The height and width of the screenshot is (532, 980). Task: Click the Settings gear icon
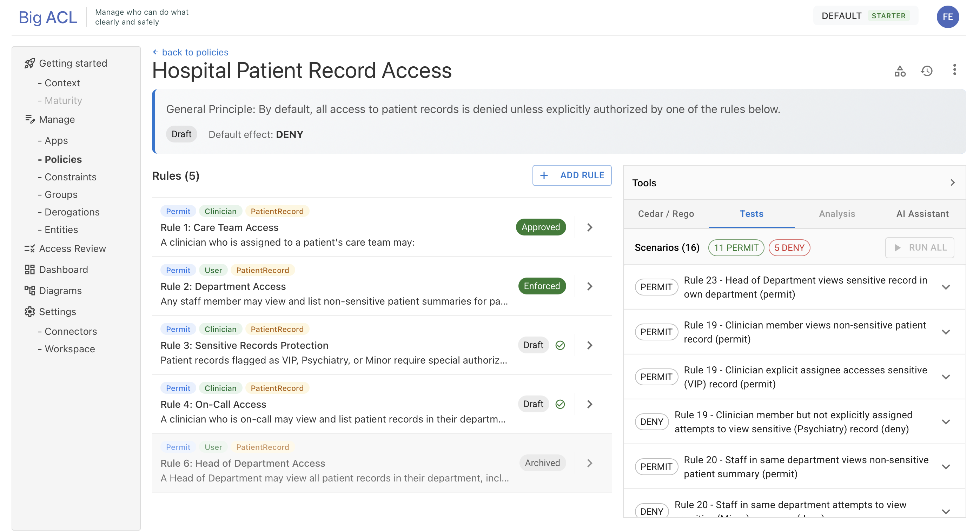(x=30, y=312)
